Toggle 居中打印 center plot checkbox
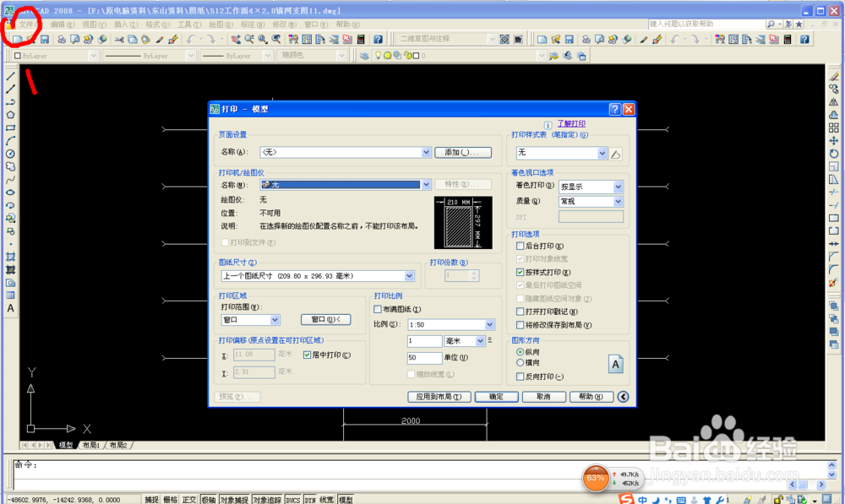This screenshot has height=504, width=845. pyautogui.click(x=308, y=355)
